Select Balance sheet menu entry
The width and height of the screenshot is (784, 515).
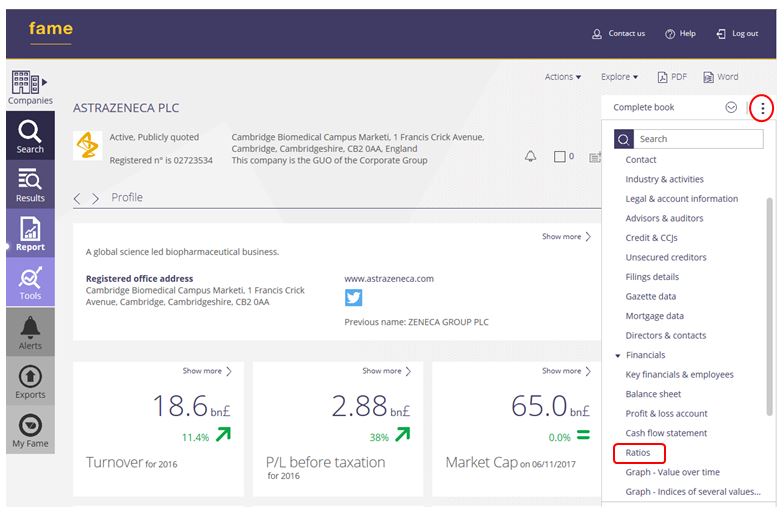[x=653, y=394]
